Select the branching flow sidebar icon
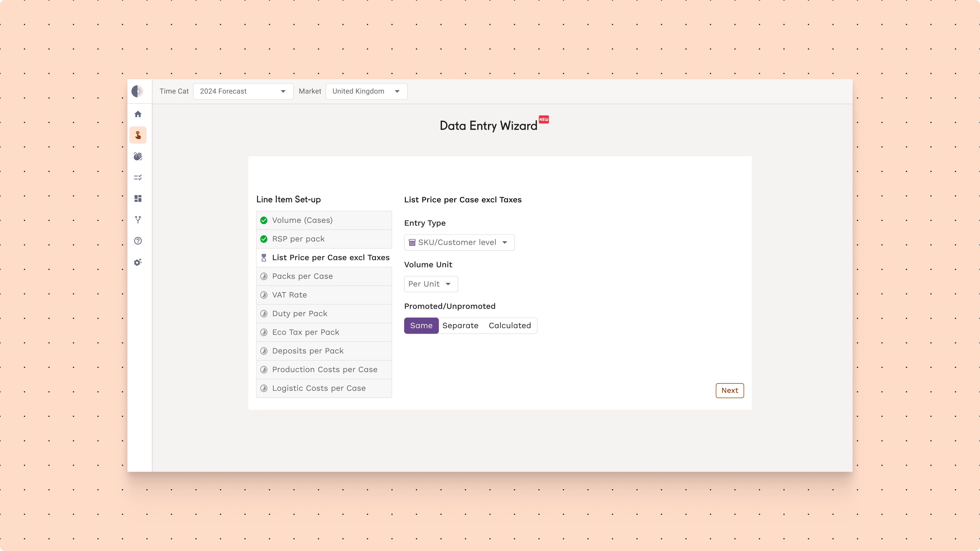 (x=138, y=219)
